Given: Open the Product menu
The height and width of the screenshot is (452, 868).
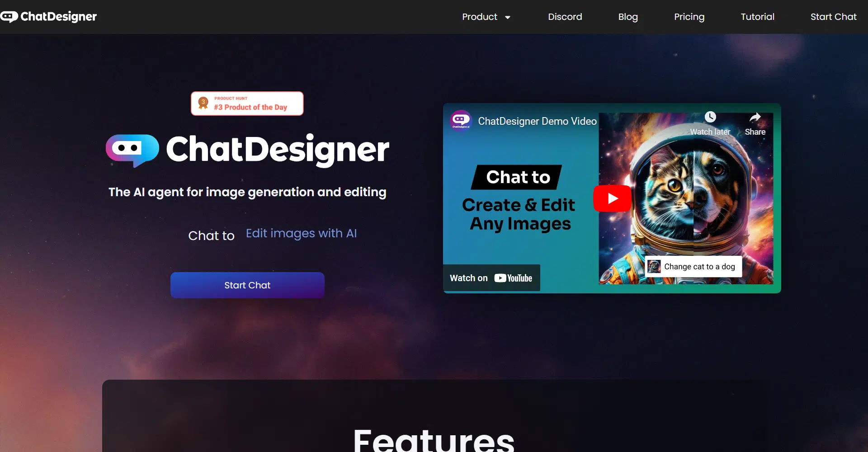Looking at the screenshot, I should [479, 17].
